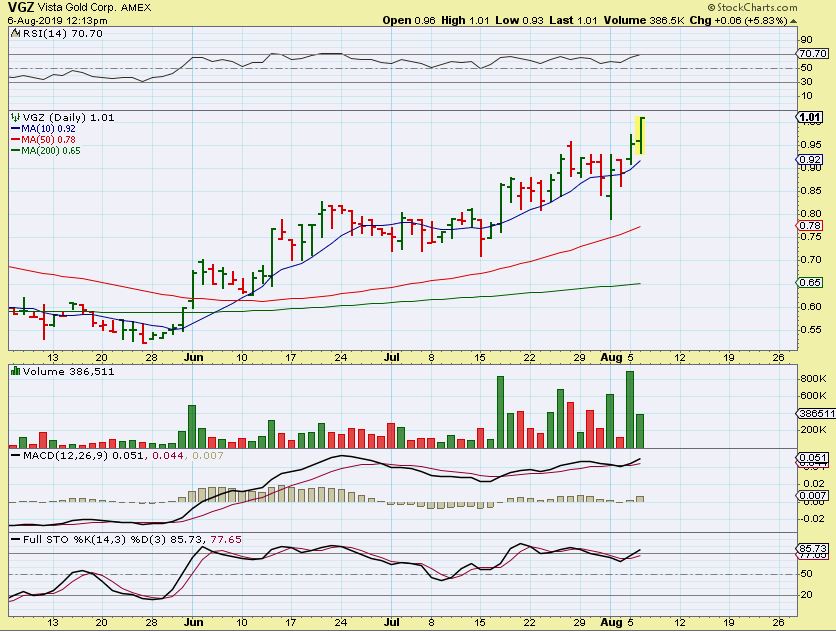Viewport: 836px width, 632px height.
Task: Click the 600K volume axis label
Action: 813,396
